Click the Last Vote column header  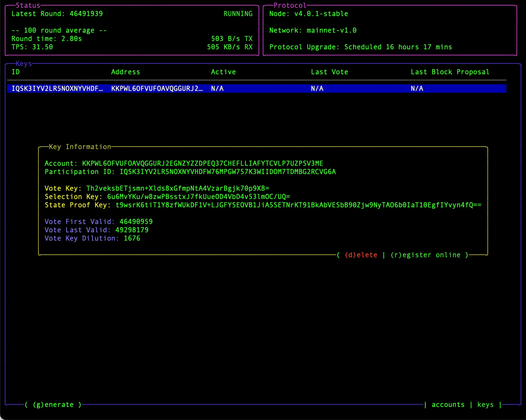point(329,72)
